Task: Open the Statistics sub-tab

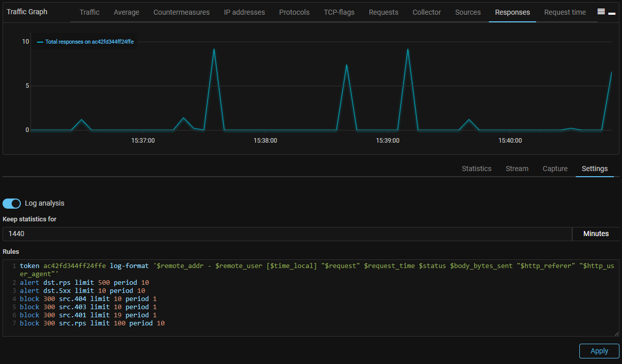Action: pyautogui.click(x=476, y=169)
